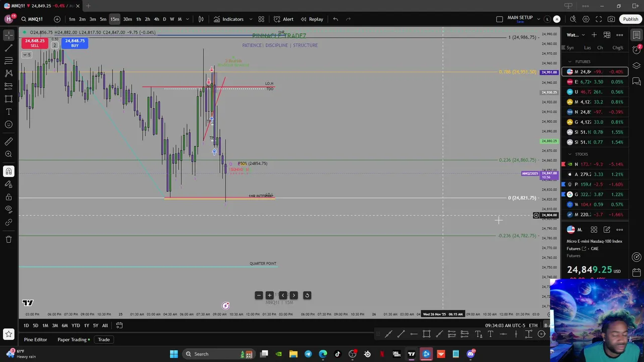
Task: Select the text drawing tool in left toolbar
Action: pyautogui.click(x=9, y=112)
